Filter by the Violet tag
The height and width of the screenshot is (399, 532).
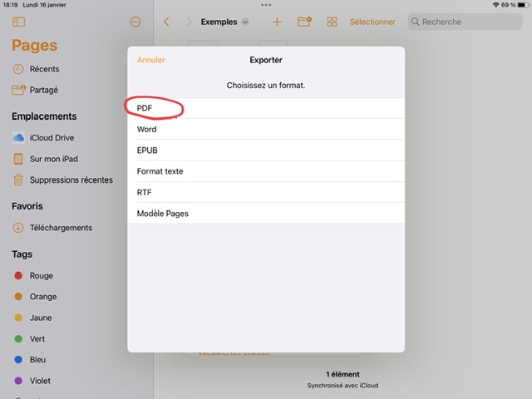coord(40,381)
